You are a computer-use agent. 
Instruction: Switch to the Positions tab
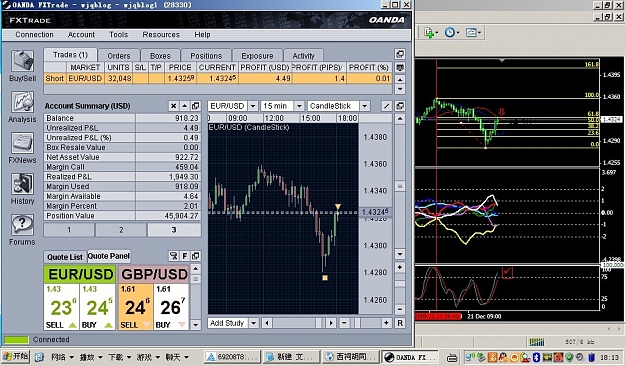point(206,56)
